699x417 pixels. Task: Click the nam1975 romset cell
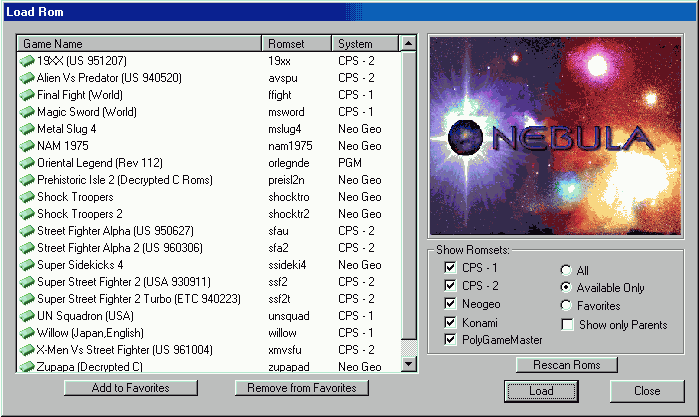pos(290,146)
